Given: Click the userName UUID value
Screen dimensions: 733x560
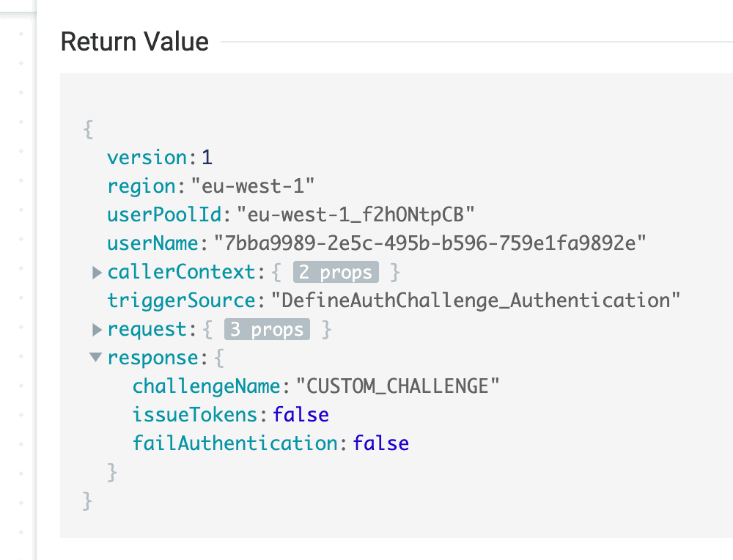Looking at the screenshot, I should coord(429,243).
